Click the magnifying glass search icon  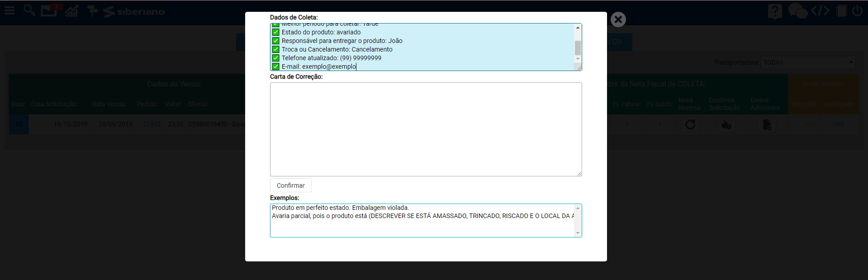pyautogui.click(x=29, y=10)
